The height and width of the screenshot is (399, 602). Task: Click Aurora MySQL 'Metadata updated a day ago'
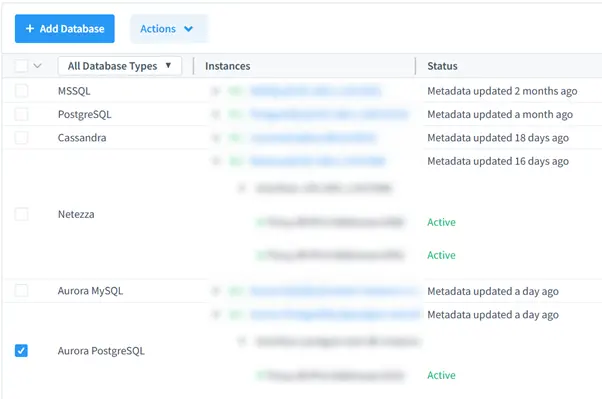tap(493, 291)
